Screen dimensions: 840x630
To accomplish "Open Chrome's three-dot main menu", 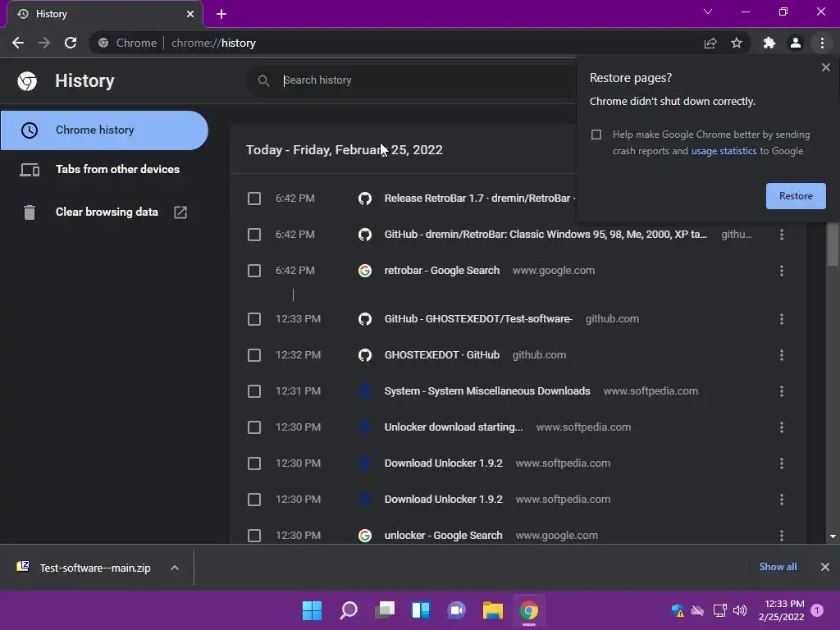I will pos(822,43).
